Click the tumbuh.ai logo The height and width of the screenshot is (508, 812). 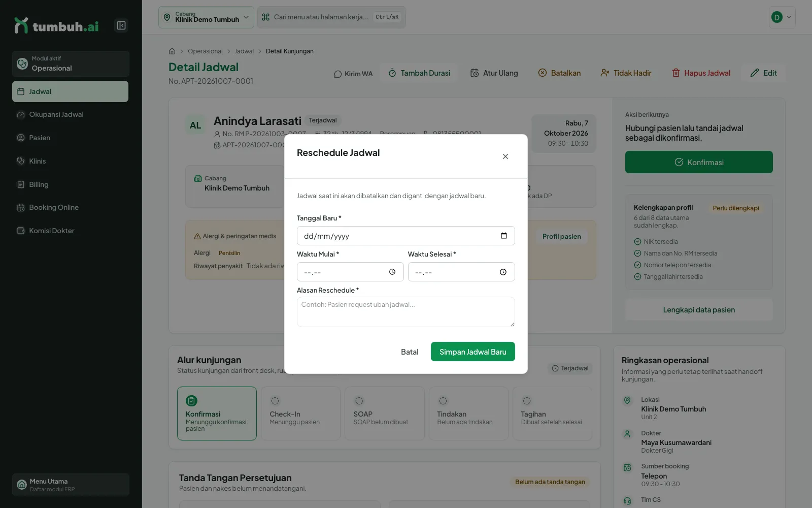pyautogui.click(x=56, y=25)
